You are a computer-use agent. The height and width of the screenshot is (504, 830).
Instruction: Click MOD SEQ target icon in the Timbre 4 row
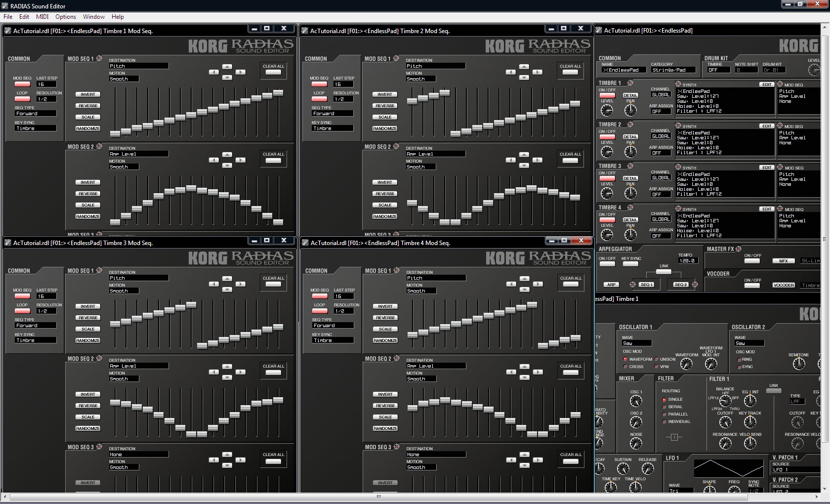[780, 209]
